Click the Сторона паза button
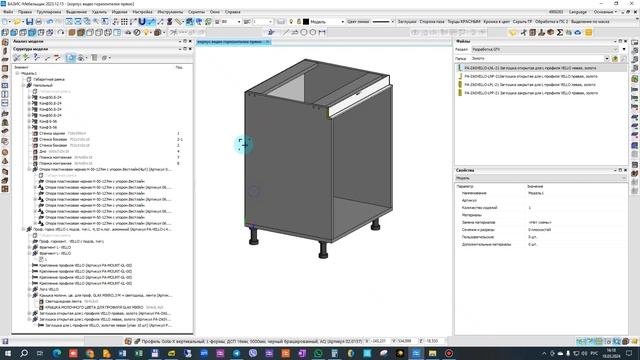This screenshot has height=360, width=640. click(x=432, y=22)
